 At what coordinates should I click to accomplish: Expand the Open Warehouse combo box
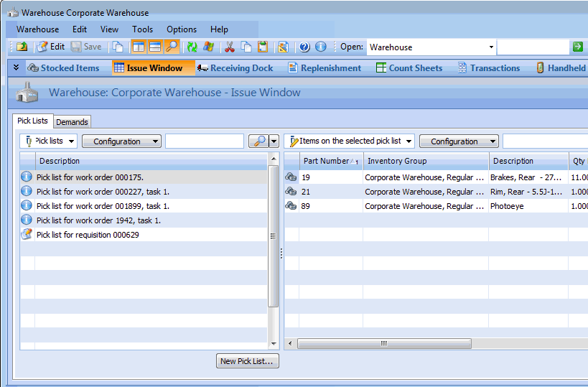[491, 47]
